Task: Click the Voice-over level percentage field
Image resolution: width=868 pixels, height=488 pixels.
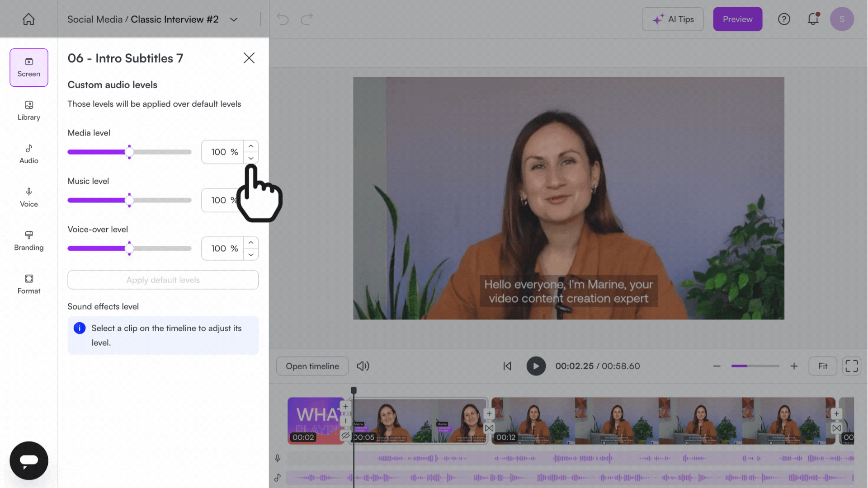Action: pyautogui.click(x=223, y=249)
